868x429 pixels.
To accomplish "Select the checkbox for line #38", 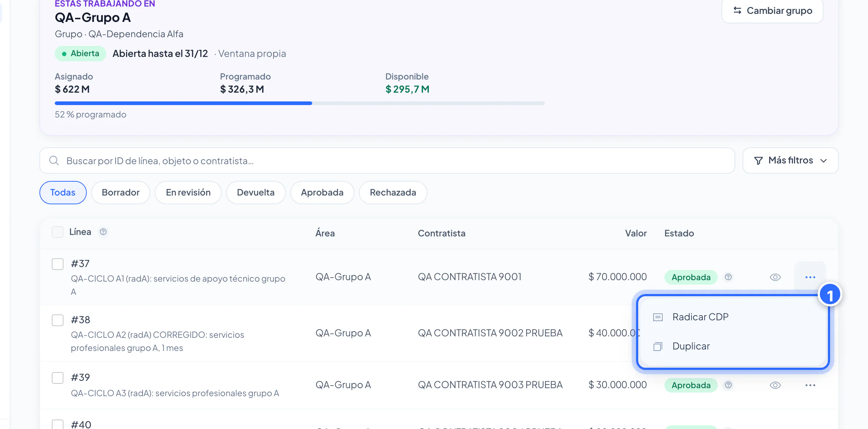I will (58, 320).
